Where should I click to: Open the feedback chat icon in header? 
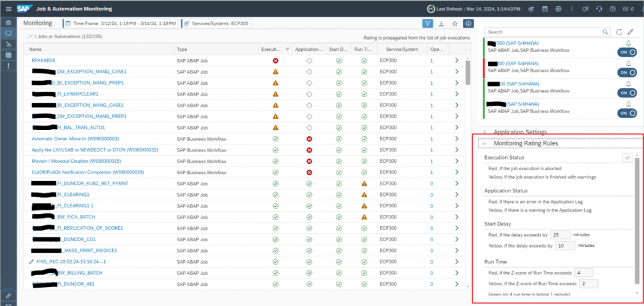coord(586,9)
